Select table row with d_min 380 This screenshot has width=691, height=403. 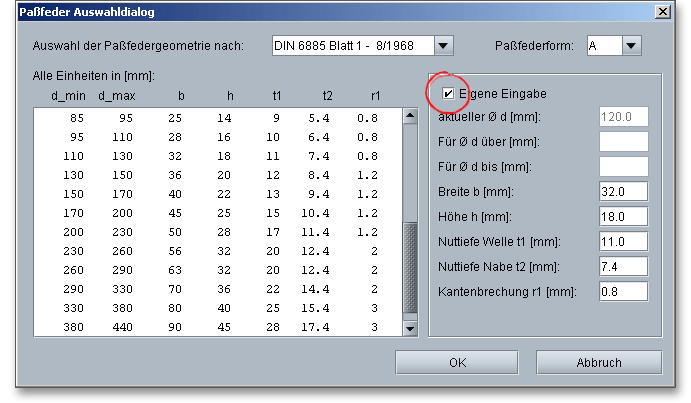click(x=220, y=327)
